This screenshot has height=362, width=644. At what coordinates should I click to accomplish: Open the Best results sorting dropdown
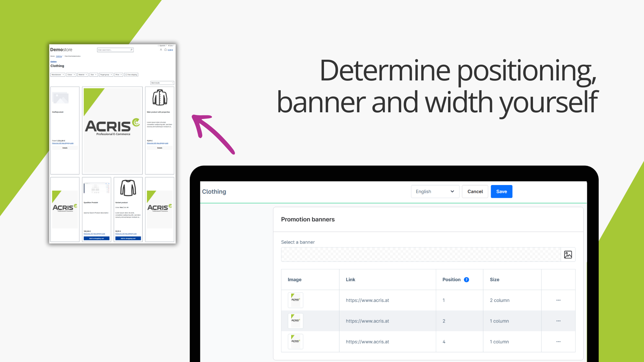(162, 83)
